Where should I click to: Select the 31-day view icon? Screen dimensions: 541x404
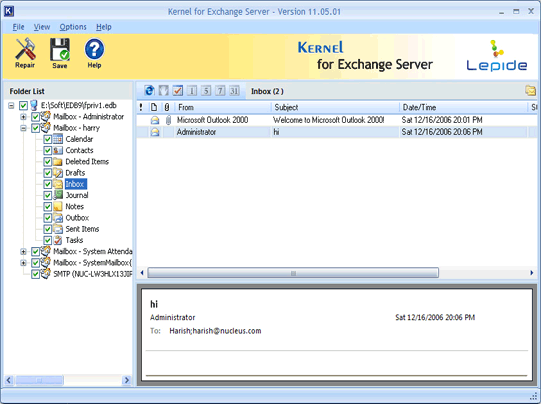[234, 91]
